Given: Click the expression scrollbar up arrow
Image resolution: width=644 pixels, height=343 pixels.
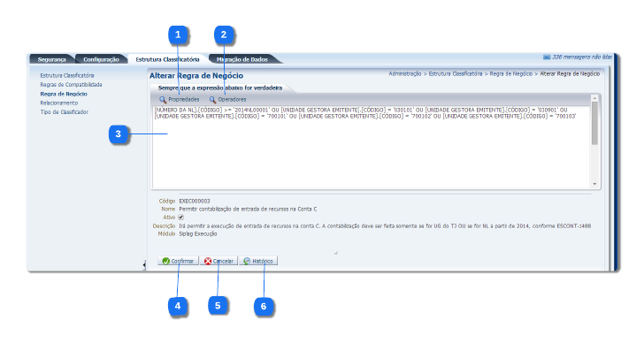Looking at the screenshot, I should [594, 98].
